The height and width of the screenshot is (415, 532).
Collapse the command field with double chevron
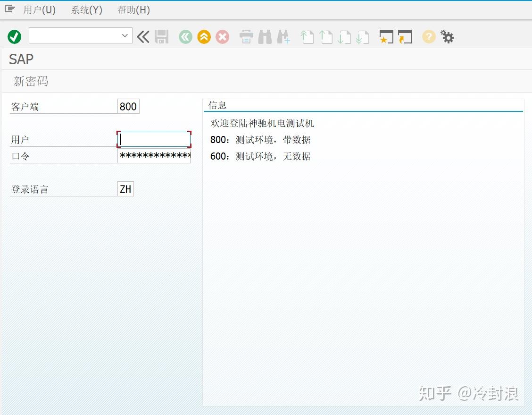coord(143,36)
